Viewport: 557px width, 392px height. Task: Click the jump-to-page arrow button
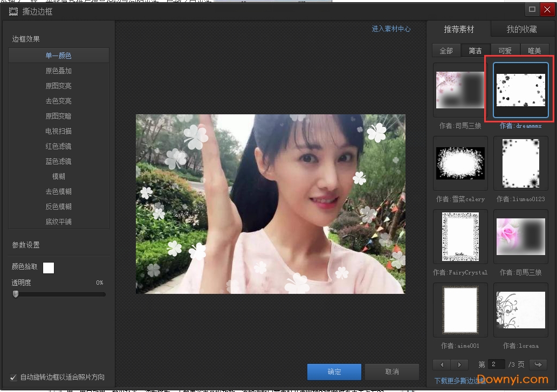click(x=538, y=365)
